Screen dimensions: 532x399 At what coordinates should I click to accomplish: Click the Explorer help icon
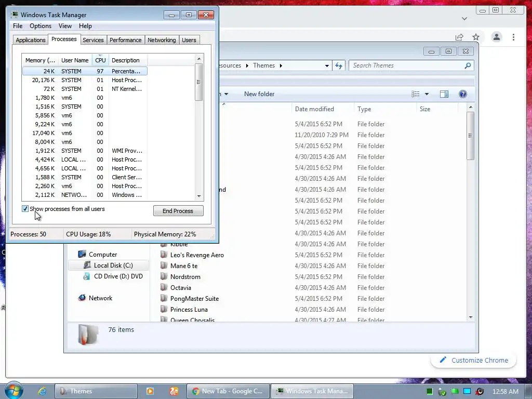[x=463, y=94]
